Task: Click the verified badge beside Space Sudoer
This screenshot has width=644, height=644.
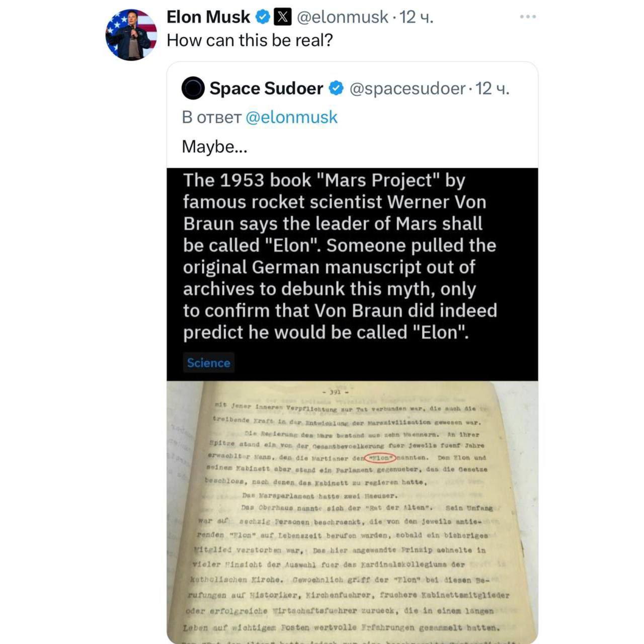Action: (336, 89)
